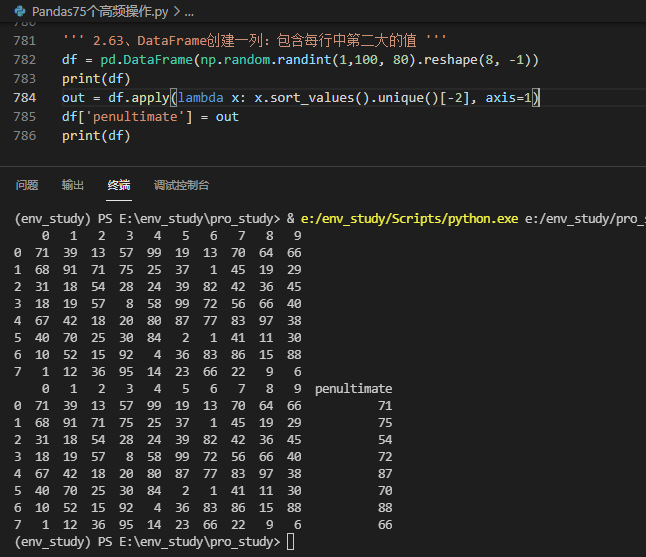Click penultimate value 70 in row 5
Image resolution: width=646 pixels, height=557 pixels.
pyautogui.click(x=385, y=491)
